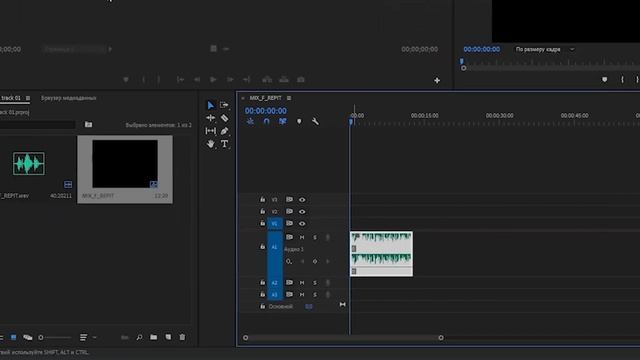Toggle the timeline Snap magnet icon
Screen dimensions: 640x360
(x=267, y=122)
